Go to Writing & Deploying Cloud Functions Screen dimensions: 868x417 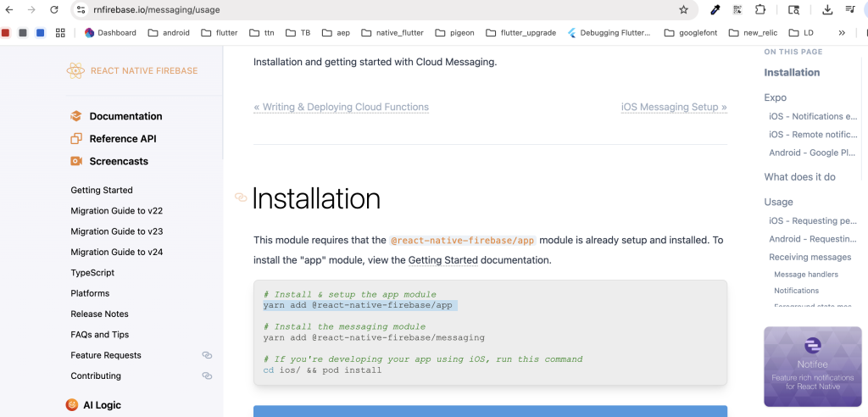coord(341,107)
